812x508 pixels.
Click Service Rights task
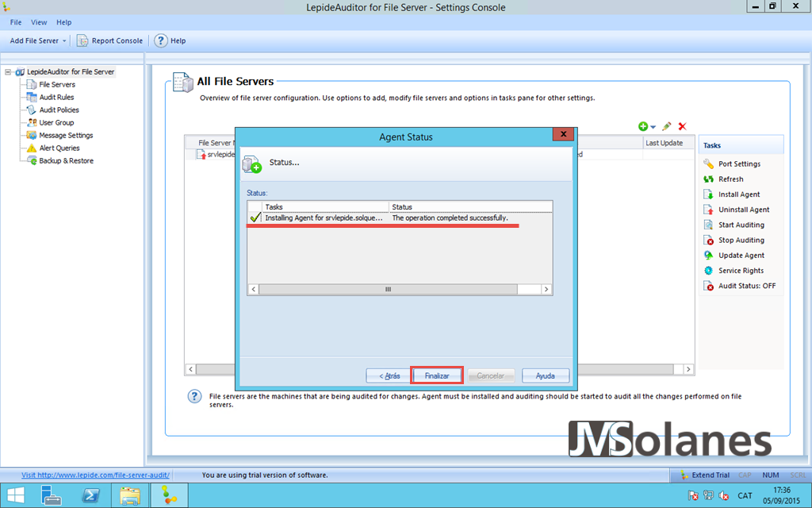click(741, 271)
